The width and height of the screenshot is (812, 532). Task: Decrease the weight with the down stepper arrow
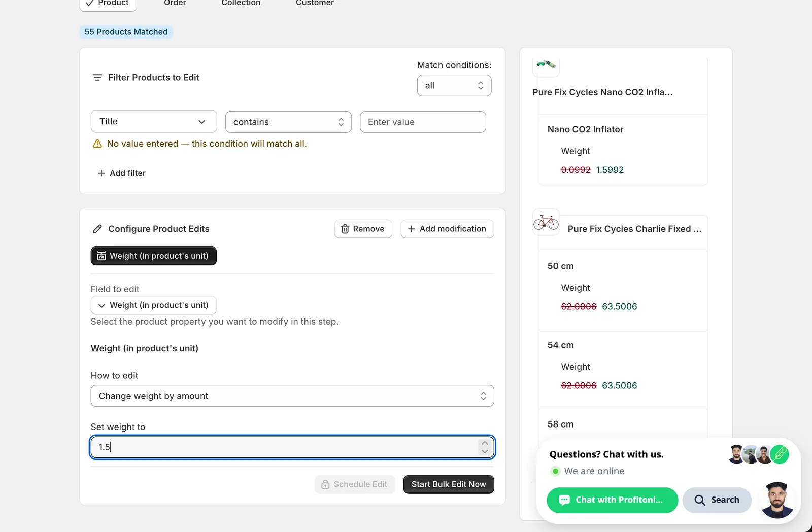[x=485, y=451]
